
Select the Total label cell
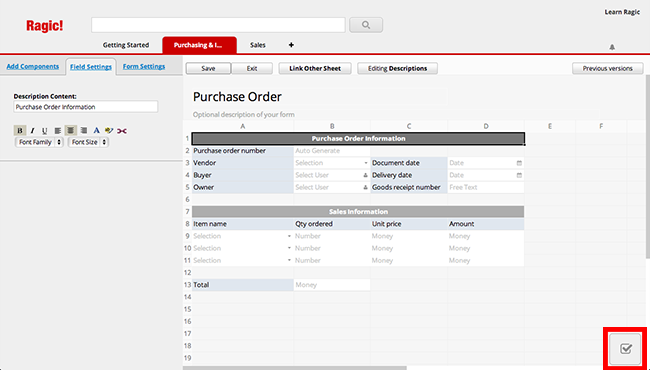click(x=243, y=285)
